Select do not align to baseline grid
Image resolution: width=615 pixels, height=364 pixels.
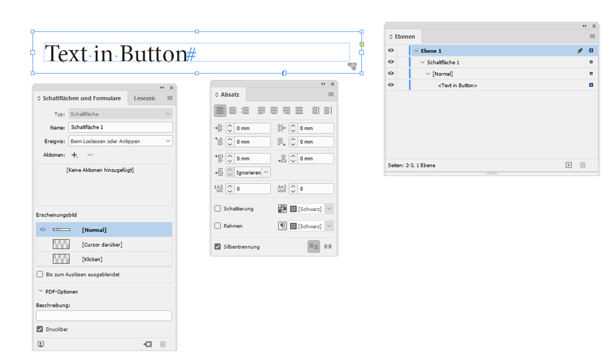click(314, 247)
